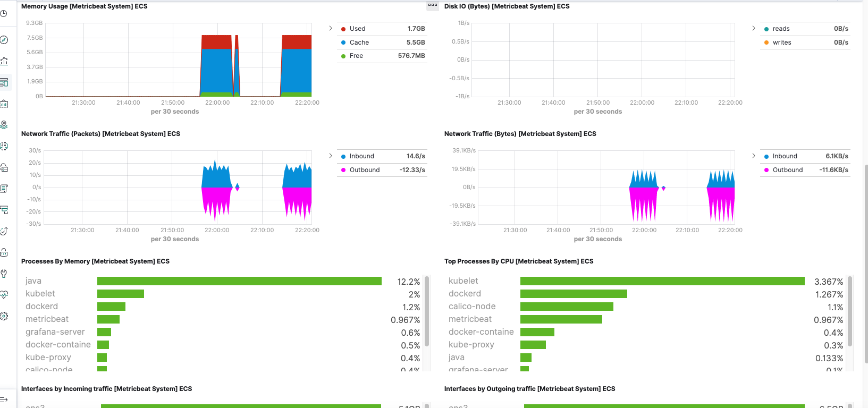
Task: Click the blue Cache legend color dot
Action: (x=343, y=42)
